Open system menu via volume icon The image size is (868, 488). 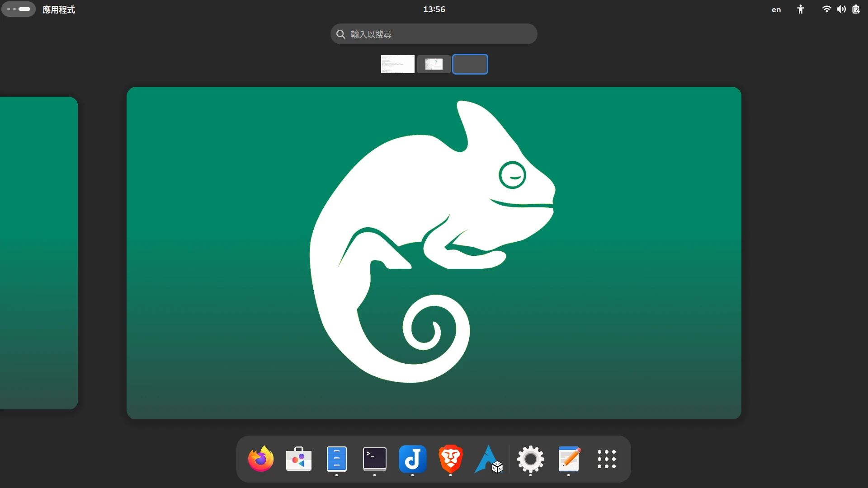tap(841, 9)
